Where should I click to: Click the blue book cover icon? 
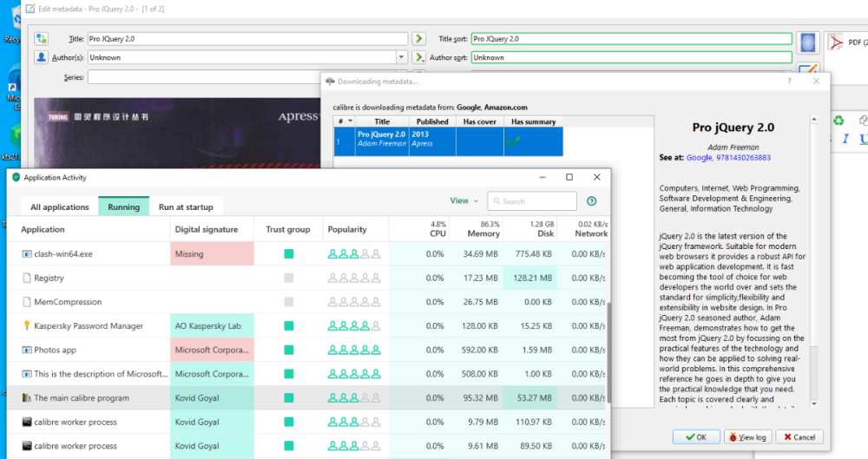click(809, 42)
